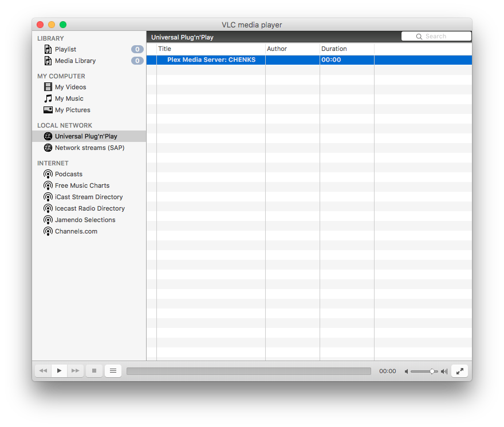Open Jamendo Selections
This screenshot has height=427, width=504.
[85, 220]
